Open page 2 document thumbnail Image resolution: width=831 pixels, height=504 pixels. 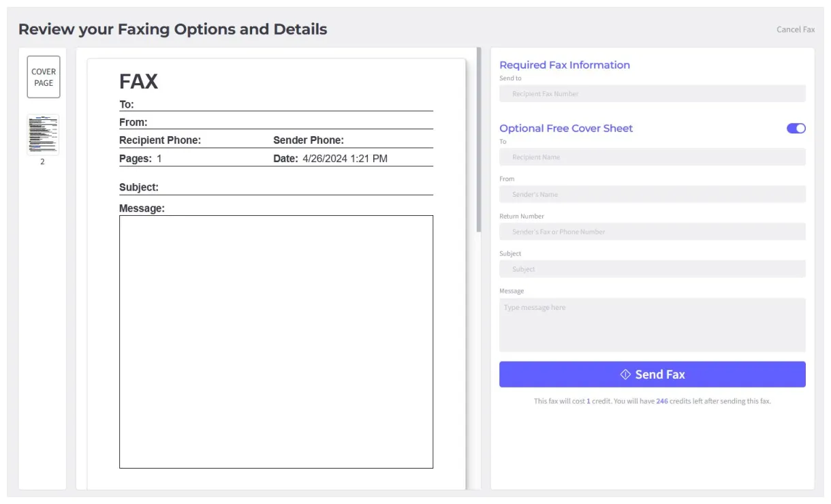(x=42, y=133)
